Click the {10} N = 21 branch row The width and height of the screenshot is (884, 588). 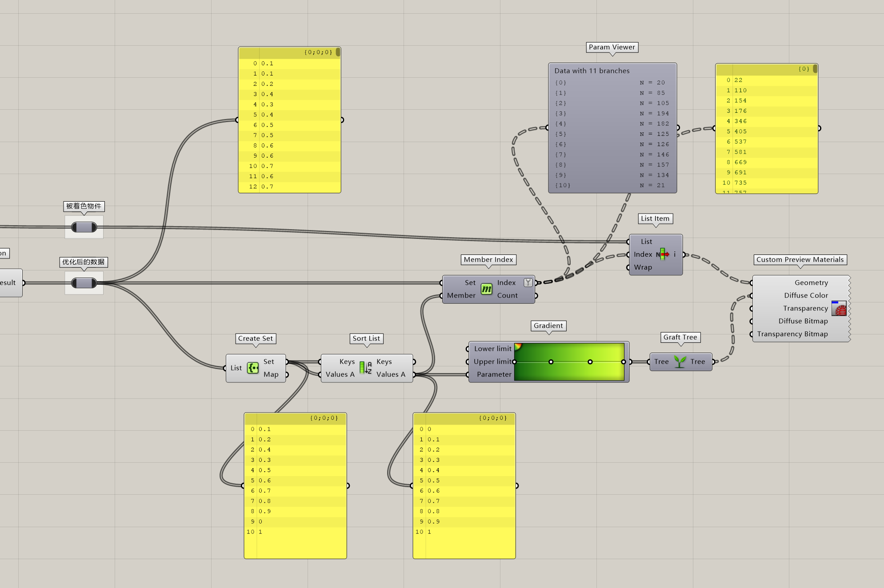click(612, 186)
